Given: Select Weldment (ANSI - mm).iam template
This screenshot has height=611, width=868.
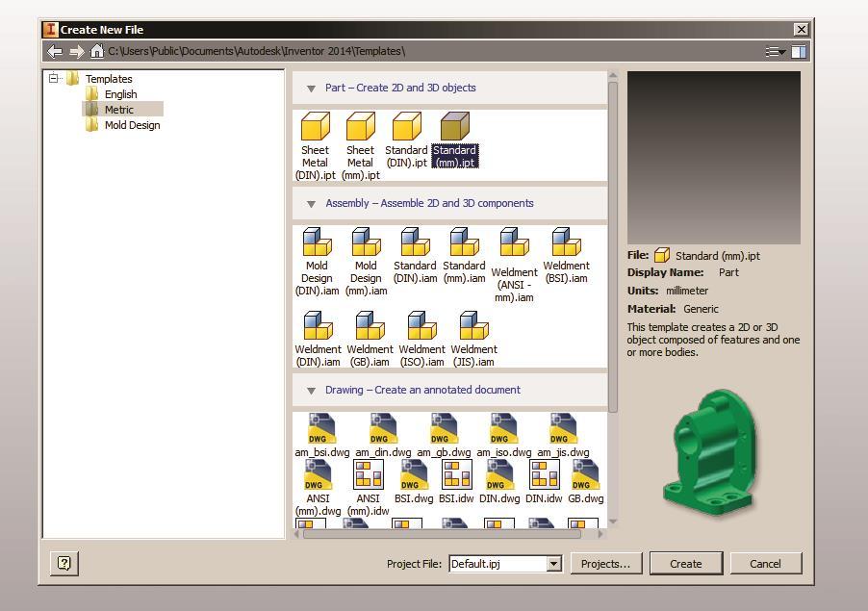Looking at the screenshot, I should (x=514, y=265).
